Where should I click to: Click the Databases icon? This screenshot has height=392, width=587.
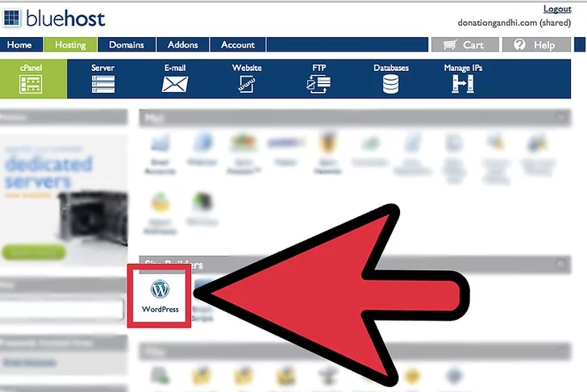pyautogui.click(x=390, y=82)
